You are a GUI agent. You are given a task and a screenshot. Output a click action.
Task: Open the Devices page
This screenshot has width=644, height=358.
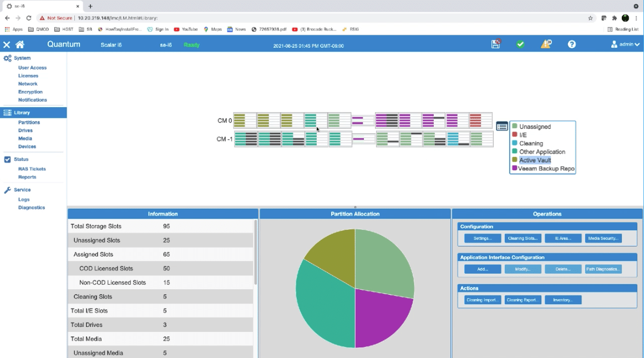pyautogui.click(x=27, y=147)
